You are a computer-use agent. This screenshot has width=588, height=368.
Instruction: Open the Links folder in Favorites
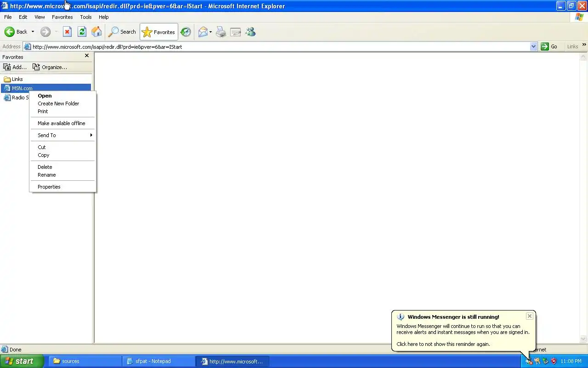pos(13,79)
